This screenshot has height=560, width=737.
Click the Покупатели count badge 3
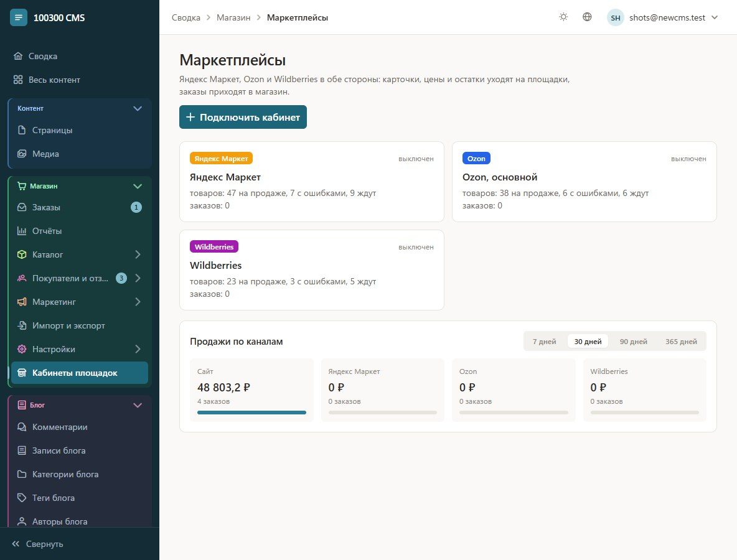point(121,278)
